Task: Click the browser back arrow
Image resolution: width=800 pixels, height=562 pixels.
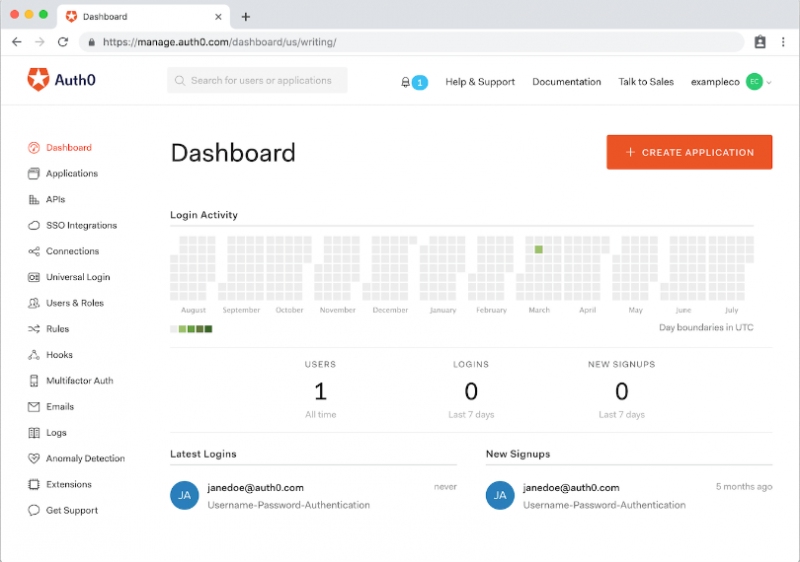Action: coord(17,42)
